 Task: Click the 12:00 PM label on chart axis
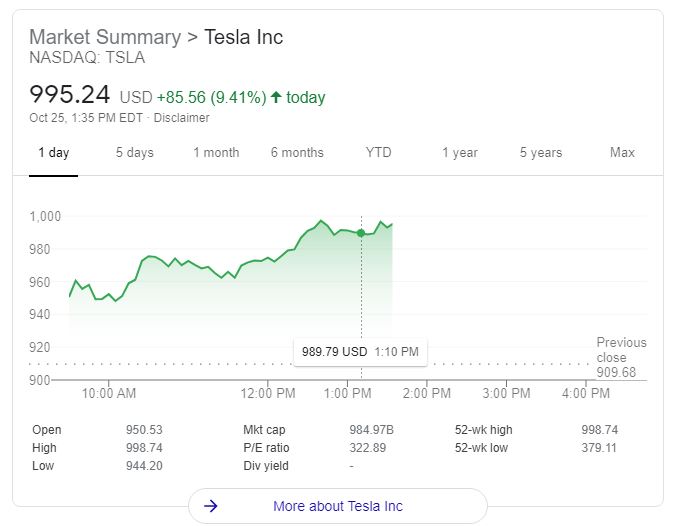coord(268,394)
